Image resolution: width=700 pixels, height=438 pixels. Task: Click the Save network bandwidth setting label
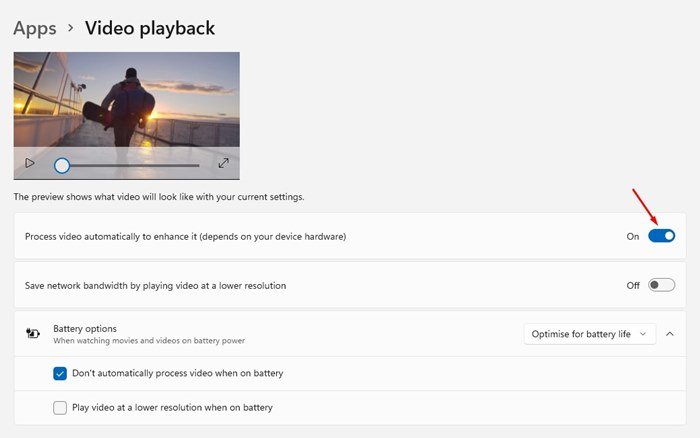click(x=155, y=286)
